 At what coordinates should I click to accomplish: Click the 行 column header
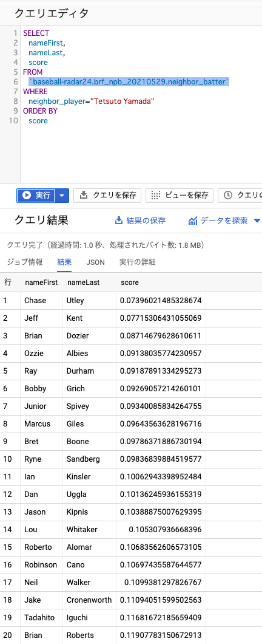(7, 283)
